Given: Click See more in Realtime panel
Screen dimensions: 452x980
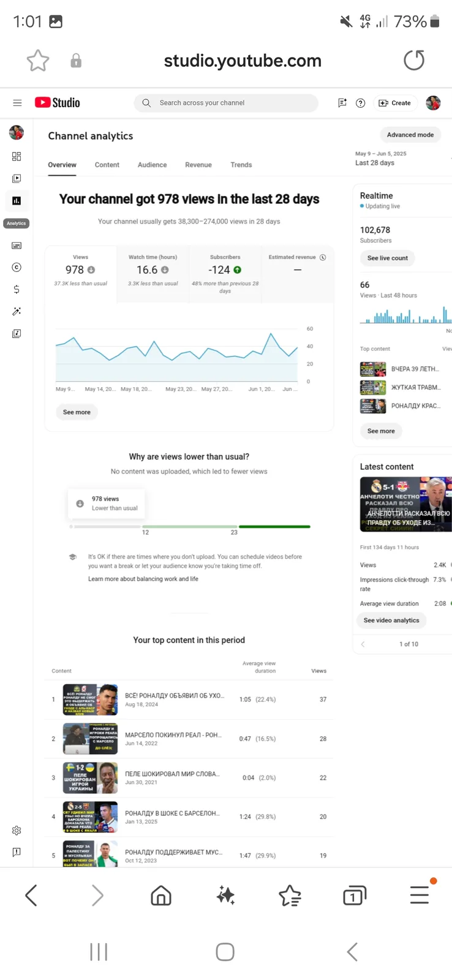Looking at the screenshot, I should pyautogui.click(x=381, y=431).
